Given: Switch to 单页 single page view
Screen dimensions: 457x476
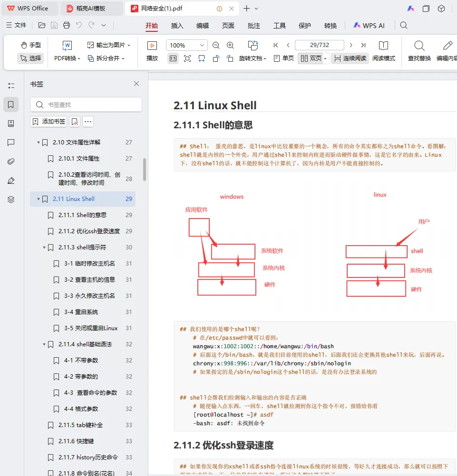Looking at the screenshot, I should point(284,58).
